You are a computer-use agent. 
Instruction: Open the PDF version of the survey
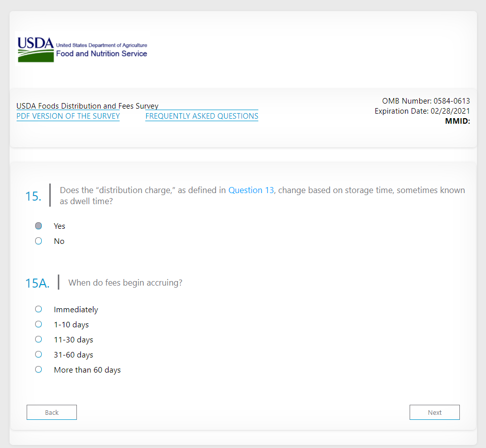pos(68,116)
